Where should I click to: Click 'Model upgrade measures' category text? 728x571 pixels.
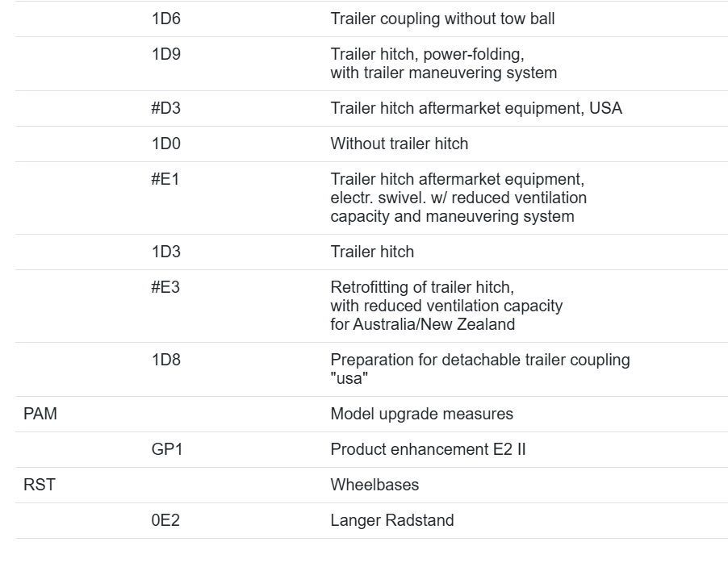[x=421, y=414]
